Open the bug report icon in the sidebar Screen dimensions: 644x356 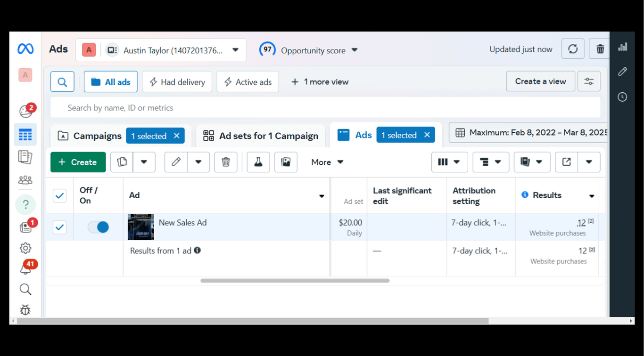tap(25, 309)
